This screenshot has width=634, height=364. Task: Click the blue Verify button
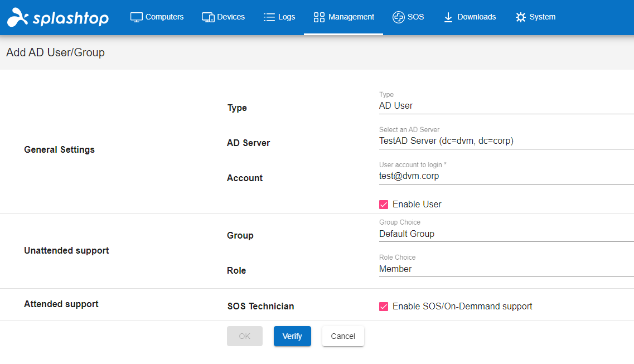(292, 336)
